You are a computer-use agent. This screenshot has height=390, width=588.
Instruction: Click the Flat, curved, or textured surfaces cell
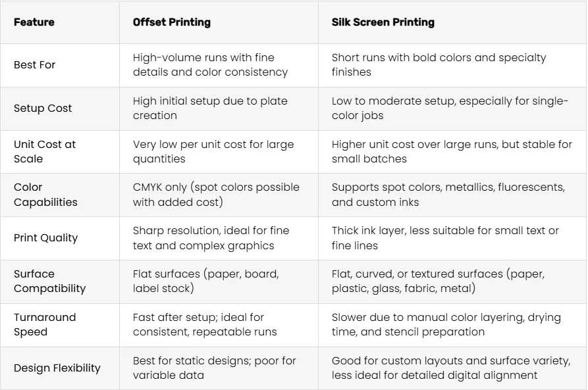click(438, 281)
